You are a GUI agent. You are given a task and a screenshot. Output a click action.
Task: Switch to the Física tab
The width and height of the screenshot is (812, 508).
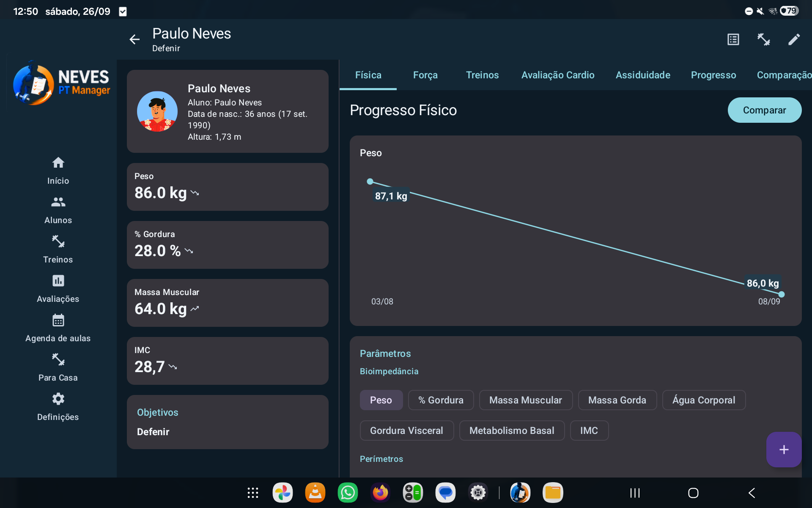[x=368, y=75]
